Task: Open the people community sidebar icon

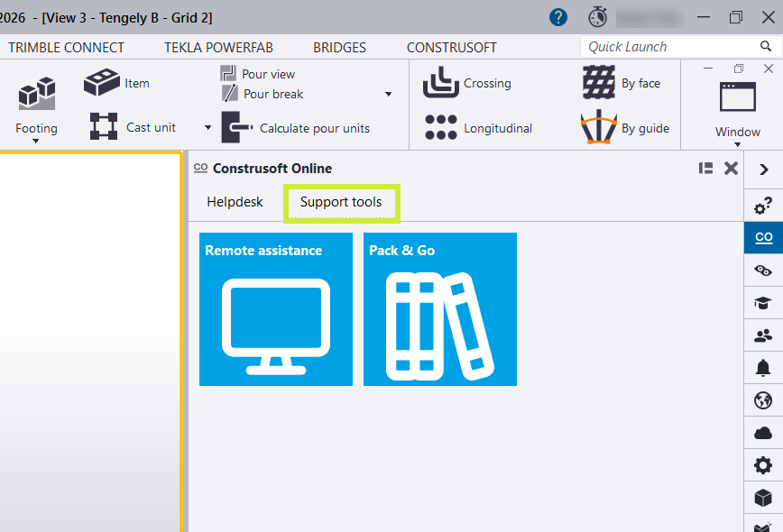Action: [763, 335]
